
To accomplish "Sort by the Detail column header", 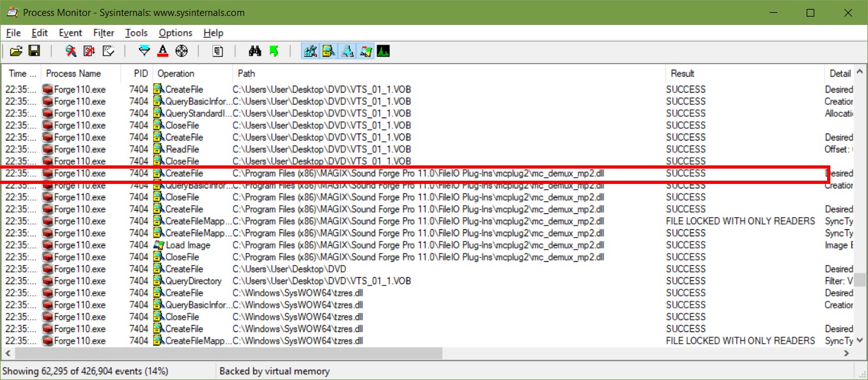I will 841,73.
